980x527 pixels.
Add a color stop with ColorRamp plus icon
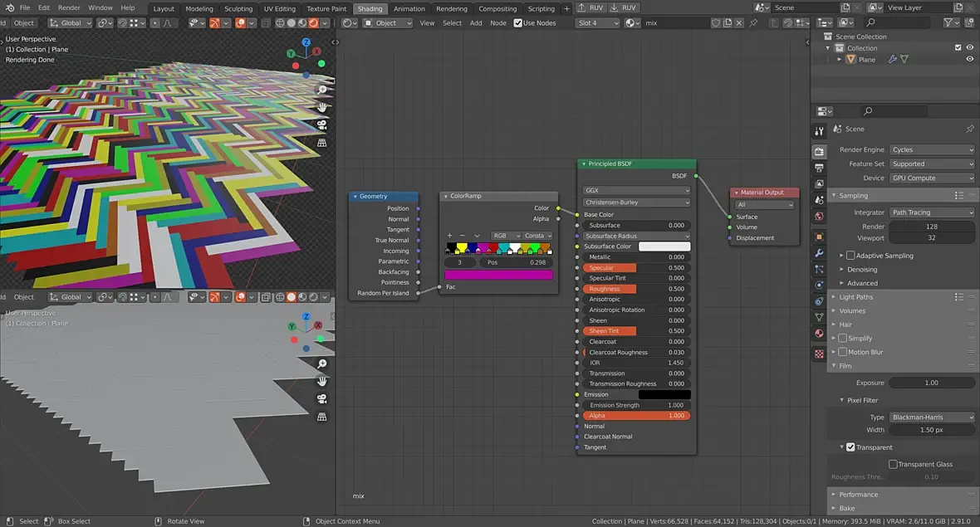(449, 236)
